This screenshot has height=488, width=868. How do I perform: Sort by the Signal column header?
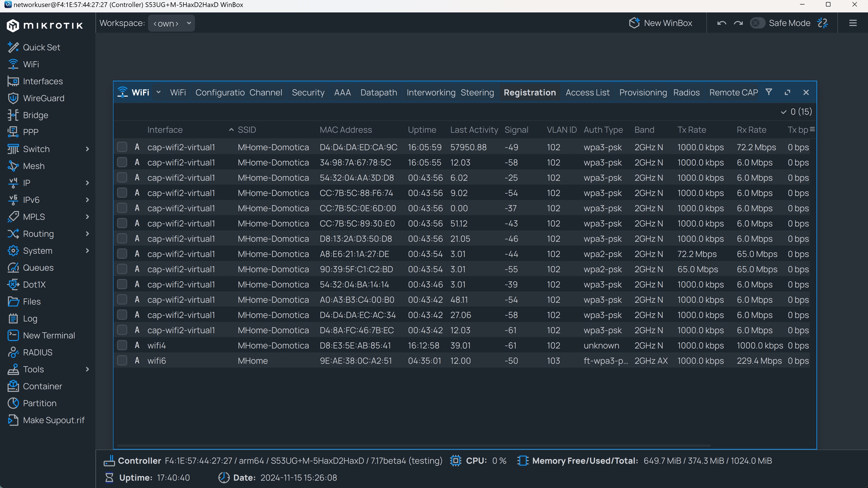516,130
